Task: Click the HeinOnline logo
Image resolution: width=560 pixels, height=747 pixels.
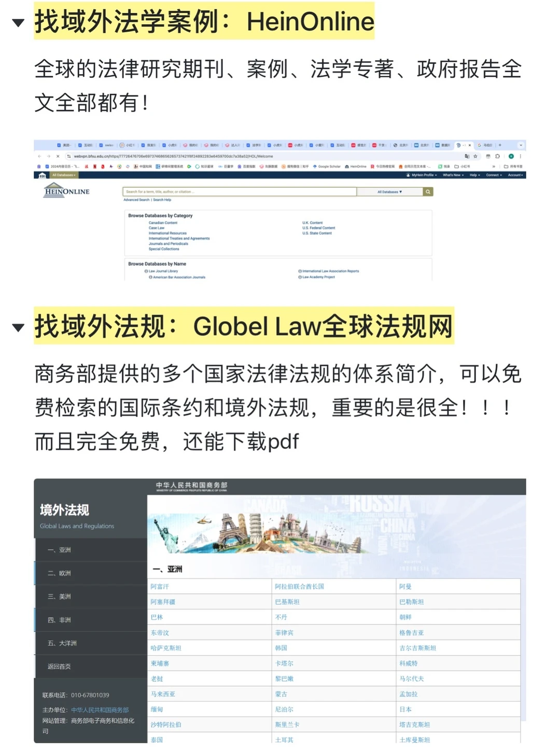Action: [66, 190]
